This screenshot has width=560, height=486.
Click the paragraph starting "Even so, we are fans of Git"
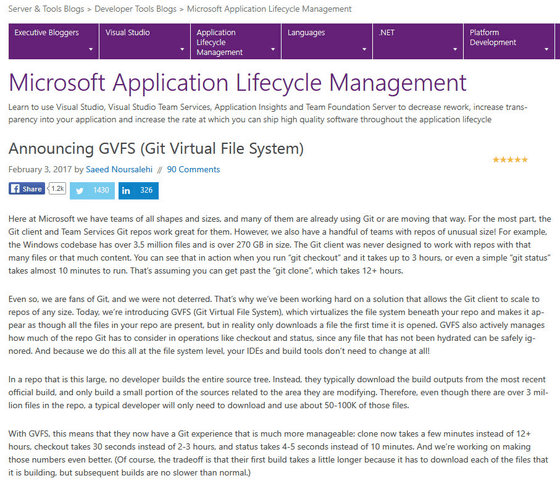(x=276, y=325)
